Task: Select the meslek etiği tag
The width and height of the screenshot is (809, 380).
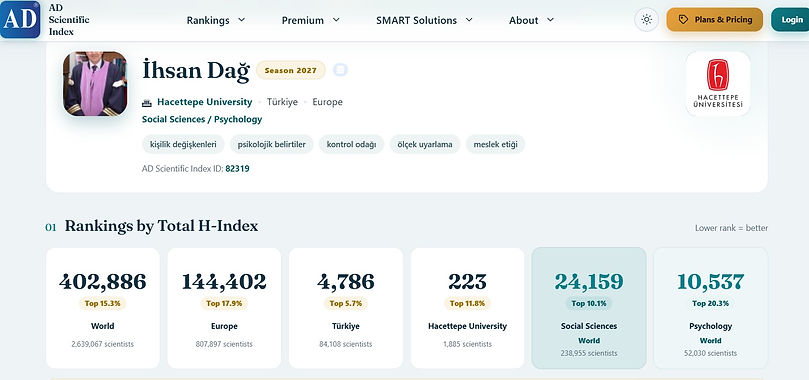Action: [x=495, y=144]
